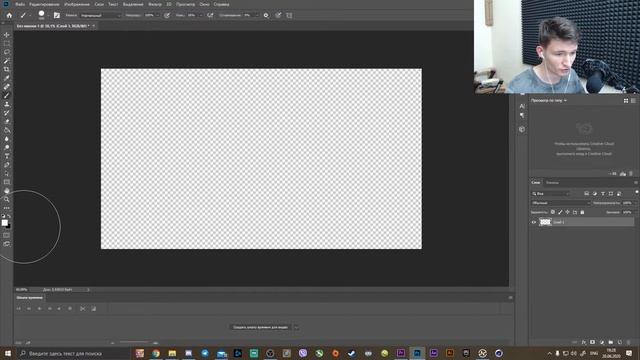Add a layer mask from panel footer
This screenshot has height=360, width=640.
coord(593,342)
